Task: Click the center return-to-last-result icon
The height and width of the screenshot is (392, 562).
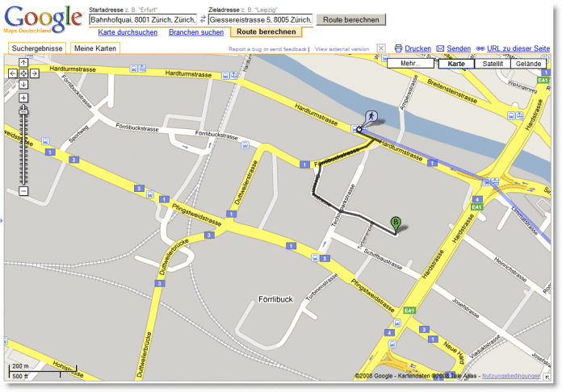Action: [x=23, y=73]
